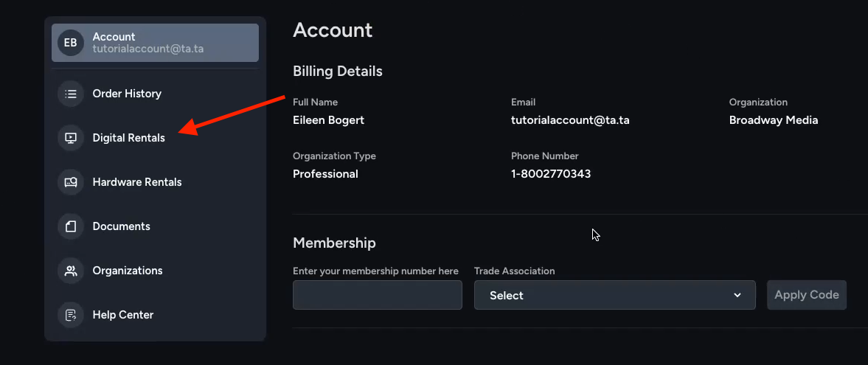Open the Organizations page label
This screenshot has height=365, width=868.
click(x=128, y=271)
